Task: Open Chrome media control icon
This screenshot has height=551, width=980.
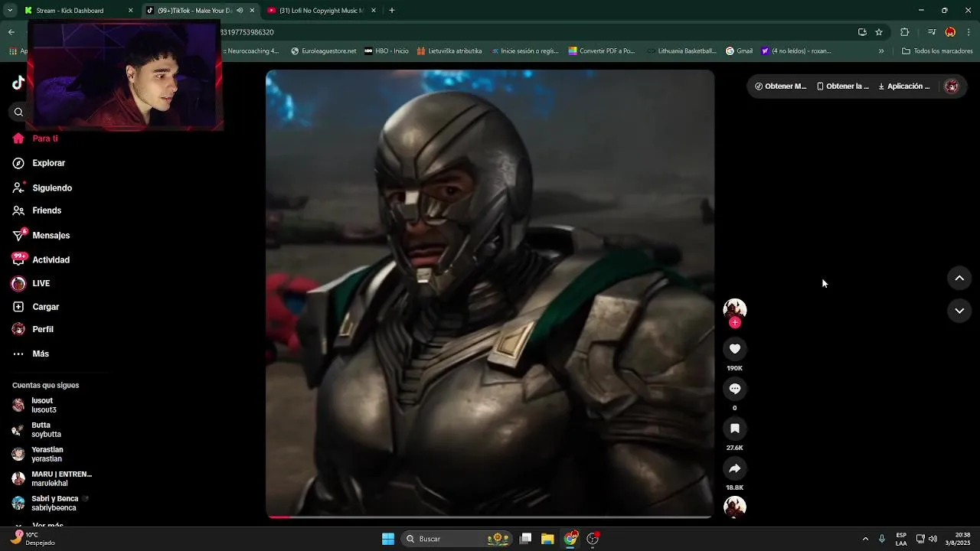Action: [932, 32]
